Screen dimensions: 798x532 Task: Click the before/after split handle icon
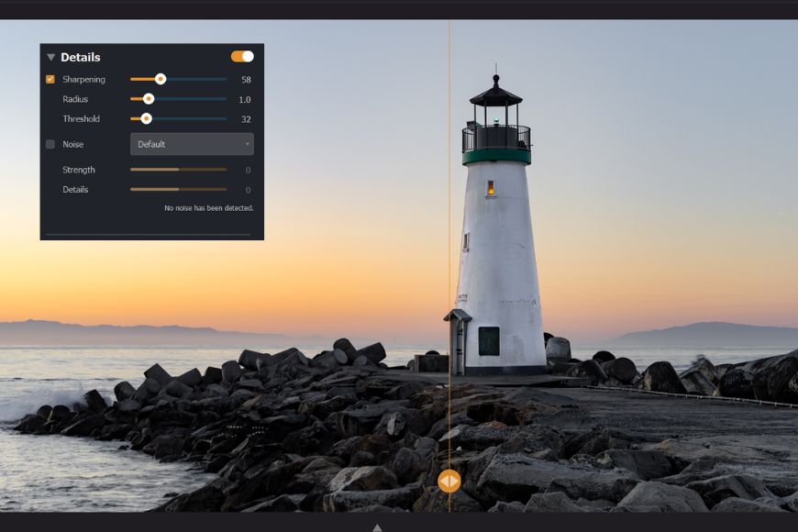tap(449, 481)
